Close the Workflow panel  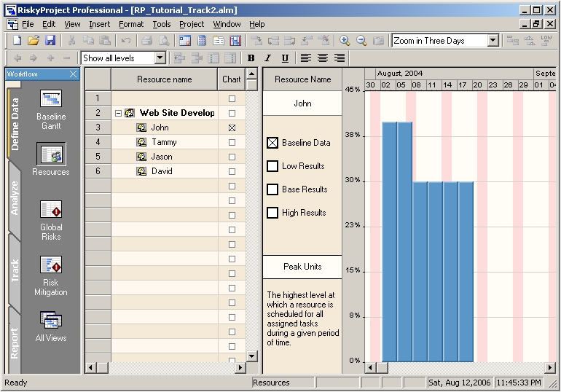click(x=73, y=74)
